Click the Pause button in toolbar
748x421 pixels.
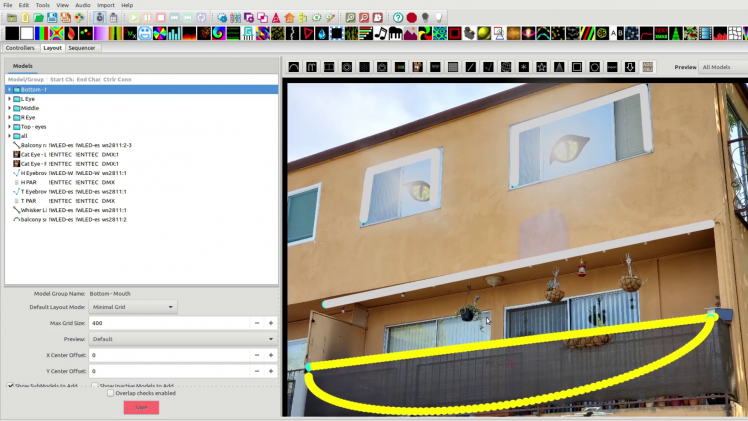tap(147, 18)
